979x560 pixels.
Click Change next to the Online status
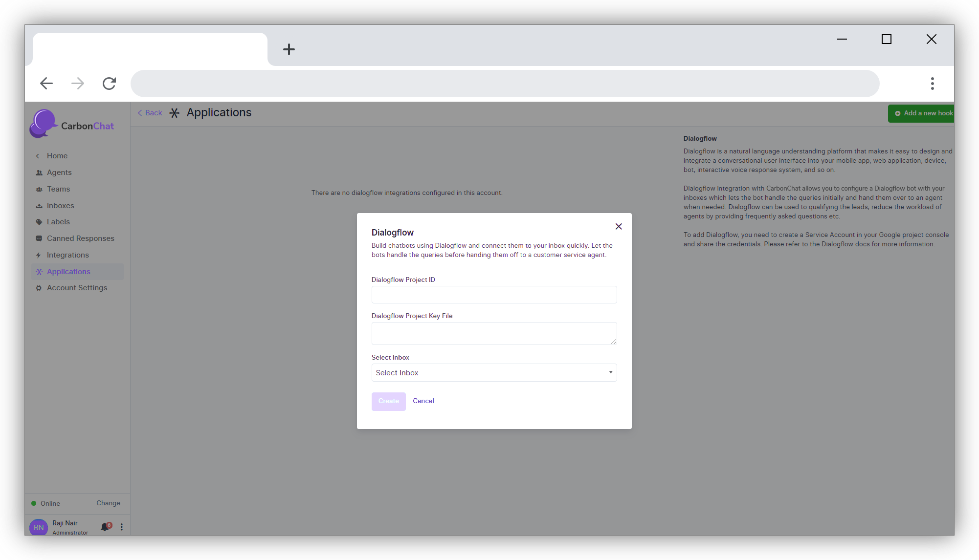pyautogui.click(x=108, y=503)
